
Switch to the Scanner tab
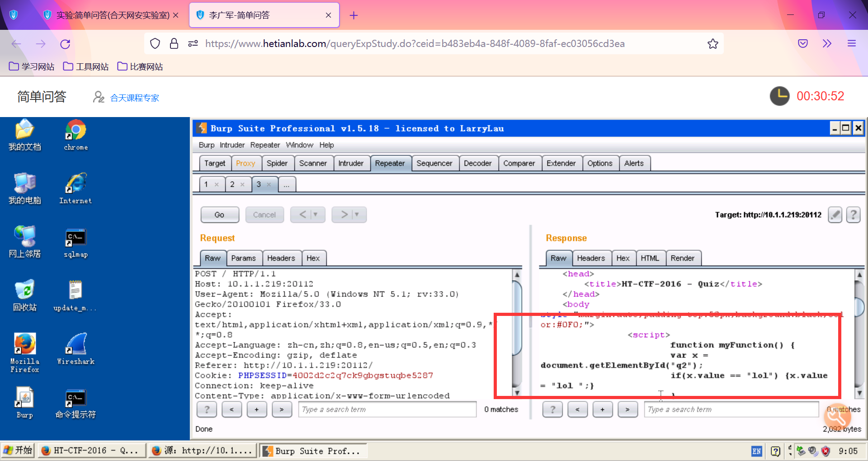click(313, 164)
